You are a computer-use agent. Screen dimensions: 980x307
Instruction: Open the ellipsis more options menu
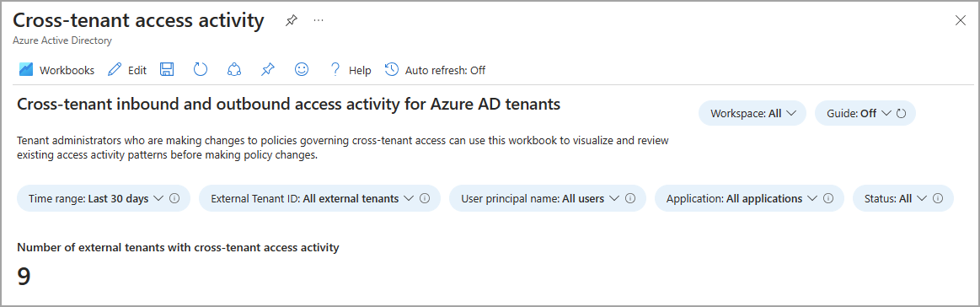coord(319,20)
